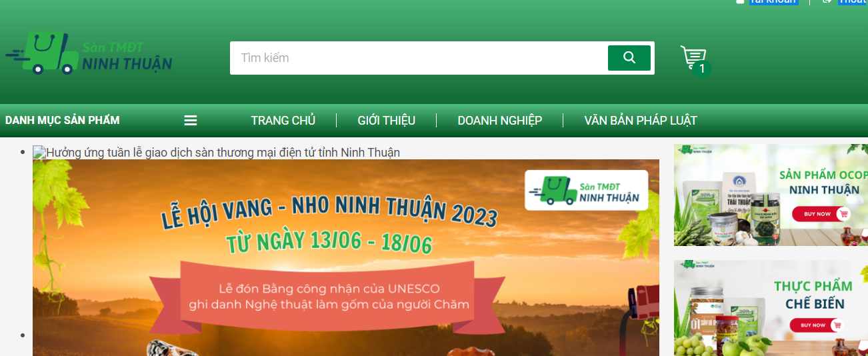
Task: Open the Sản phẩm OCOP Ninh Thuận banner
Action: pos(771,195)
